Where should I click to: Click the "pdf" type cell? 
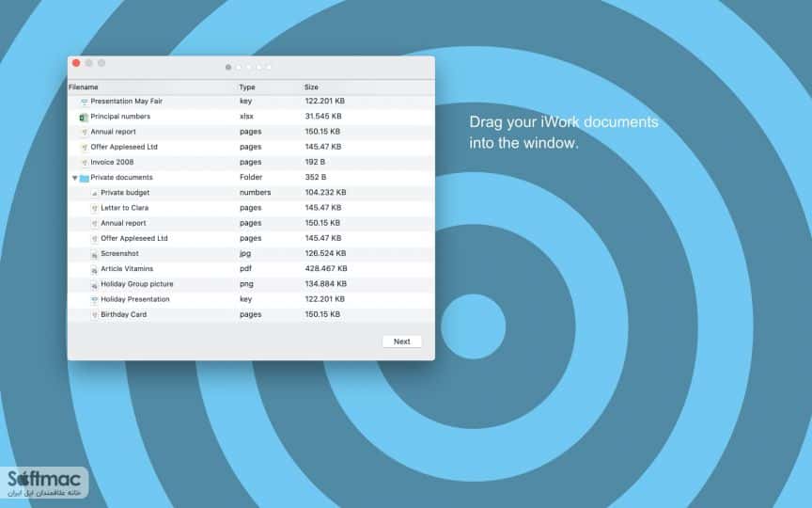click(x=245, y=268)
